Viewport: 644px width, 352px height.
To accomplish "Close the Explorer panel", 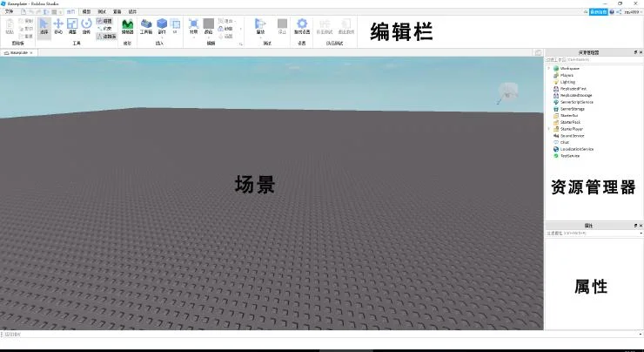I will (641, 52).
